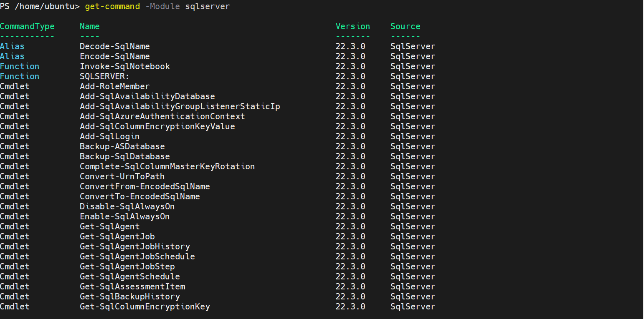Click the Function type in SQLSERVER: row
Viewport: 644px width, 319px height.
pyautogui.click(x=20, y=76)
